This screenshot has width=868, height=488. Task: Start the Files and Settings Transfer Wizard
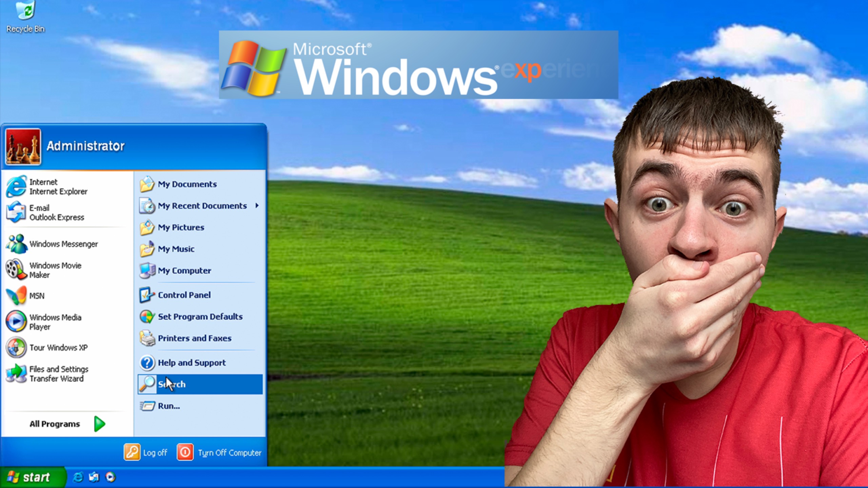click(x=59, y=374)
